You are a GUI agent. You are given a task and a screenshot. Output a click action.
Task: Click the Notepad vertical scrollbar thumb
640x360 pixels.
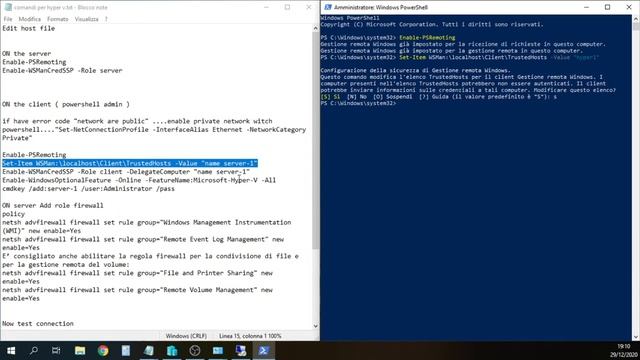(316, 140)
